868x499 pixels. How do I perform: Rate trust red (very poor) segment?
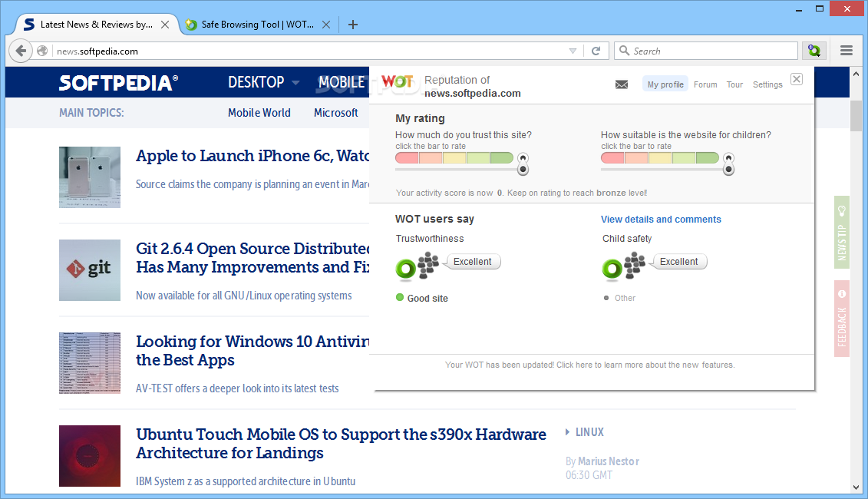[x=407, y=158]
